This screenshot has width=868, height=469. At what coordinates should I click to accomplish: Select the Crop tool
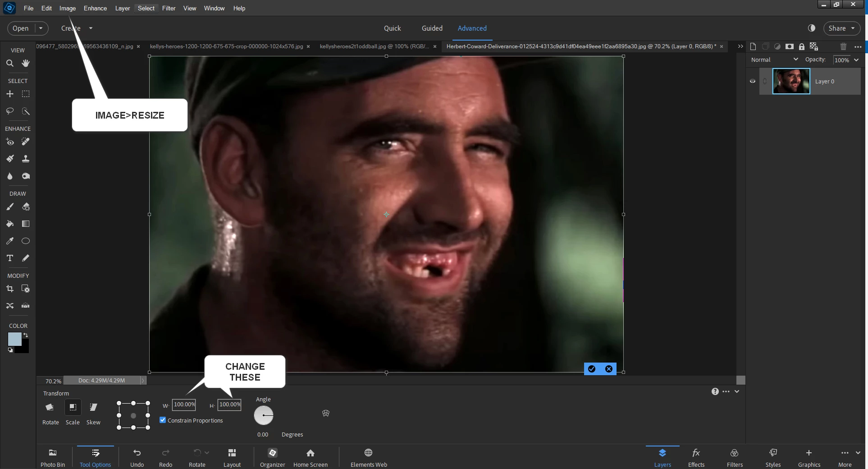(10, 289)
